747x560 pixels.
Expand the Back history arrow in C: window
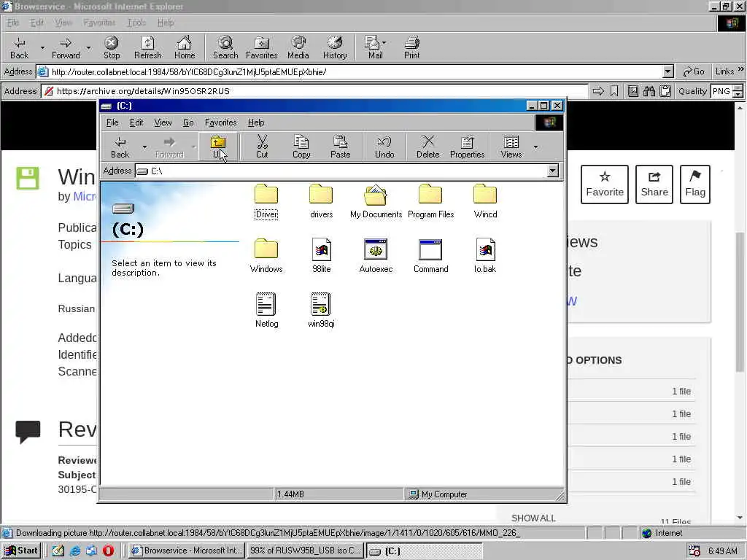[144, 147]
